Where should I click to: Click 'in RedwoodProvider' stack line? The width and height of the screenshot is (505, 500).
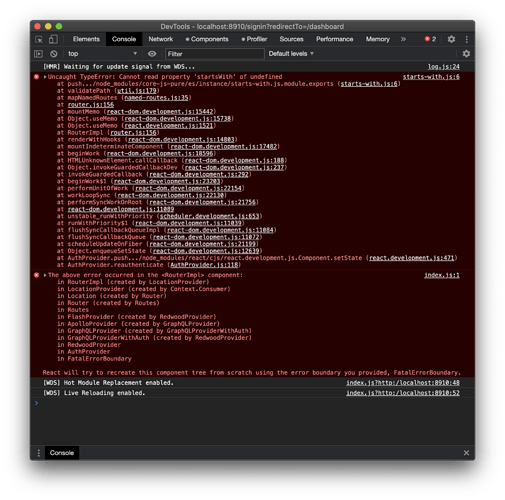point(89,345)
